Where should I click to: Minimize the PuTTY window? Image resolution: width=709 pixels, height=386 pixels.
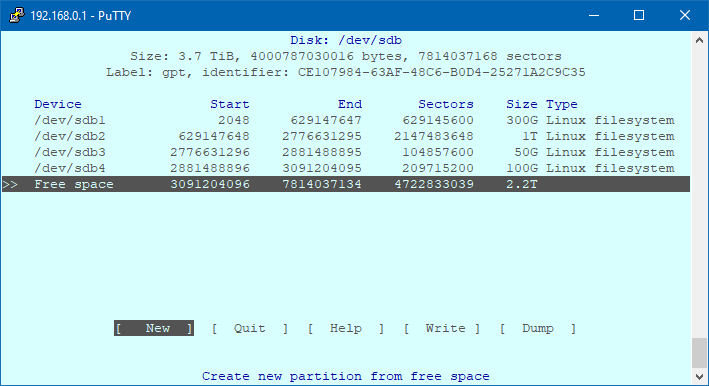(x=594, y=15)
